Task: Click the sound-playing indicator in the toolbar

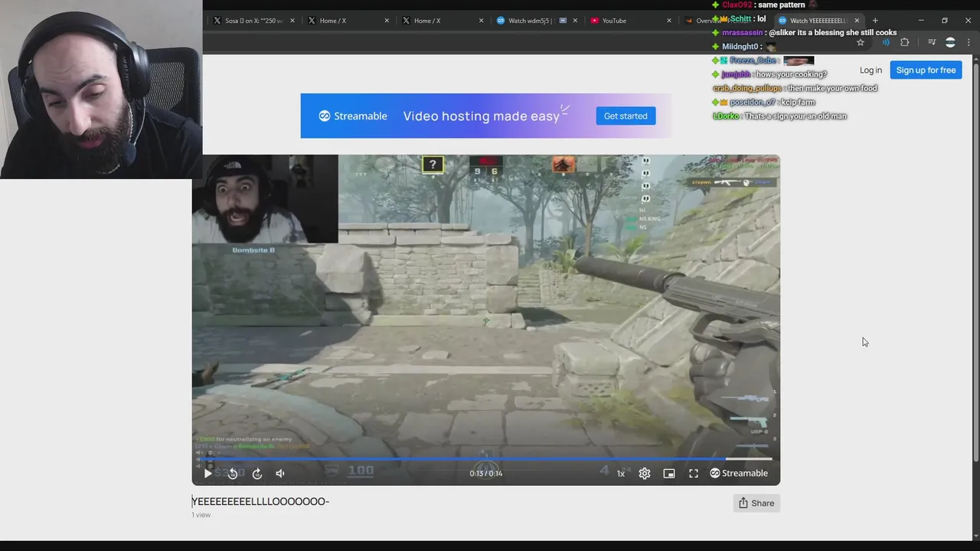Action: 886,43
